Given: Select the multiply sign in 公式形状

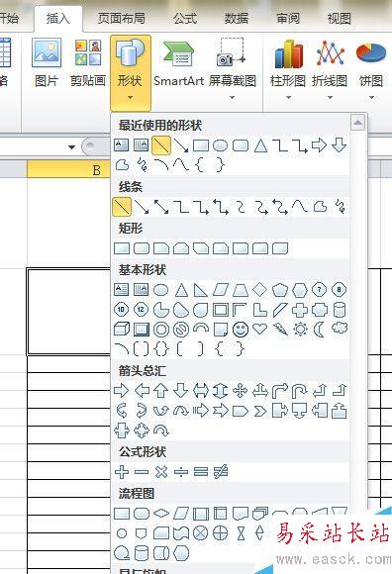Looking at the screenshot, I should pyautogui.click(x=161, y=472).
